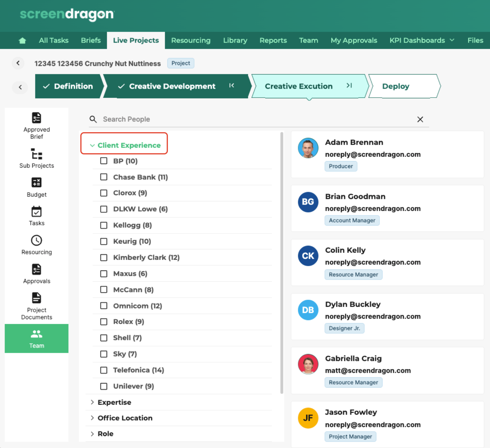This screenshot has width=490, height=448.
Task: Click Brian Goodman's Account Manager tag
Action: [x=352, y=220]
